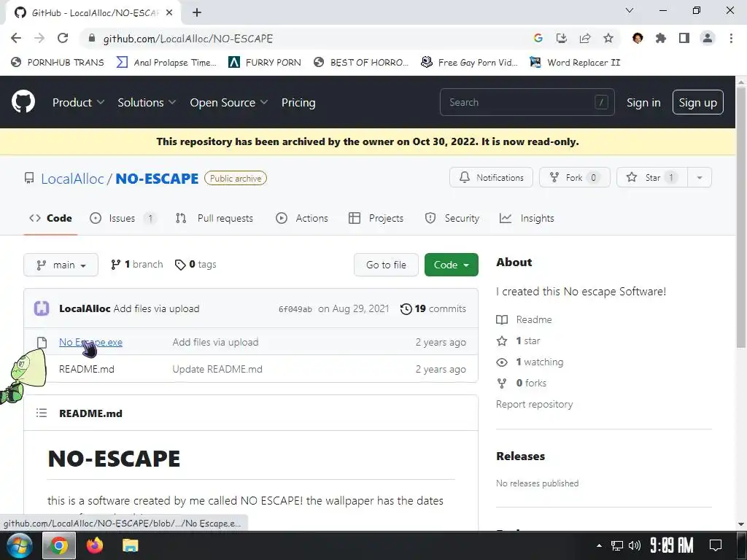The image size is (747, 560).
Task: View the Security tab
Action: point(452,218)
